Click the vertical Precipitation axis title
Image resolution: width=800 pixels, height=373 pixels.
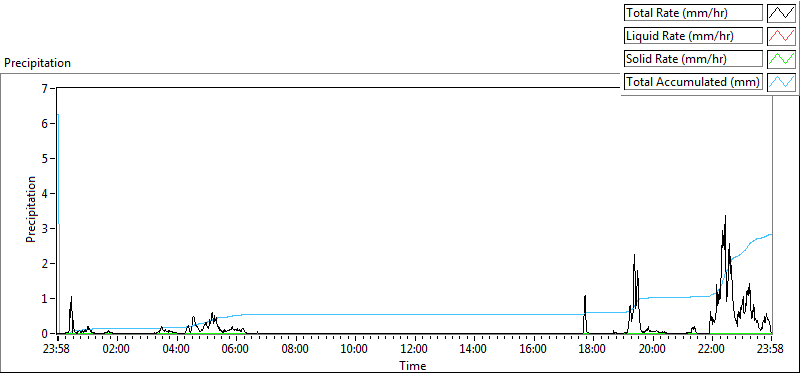click(31, 209)
